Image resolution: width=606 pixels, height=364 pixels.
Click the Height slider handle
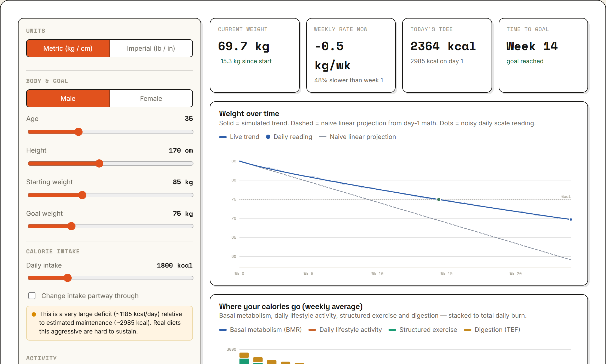tap(99, 163)
